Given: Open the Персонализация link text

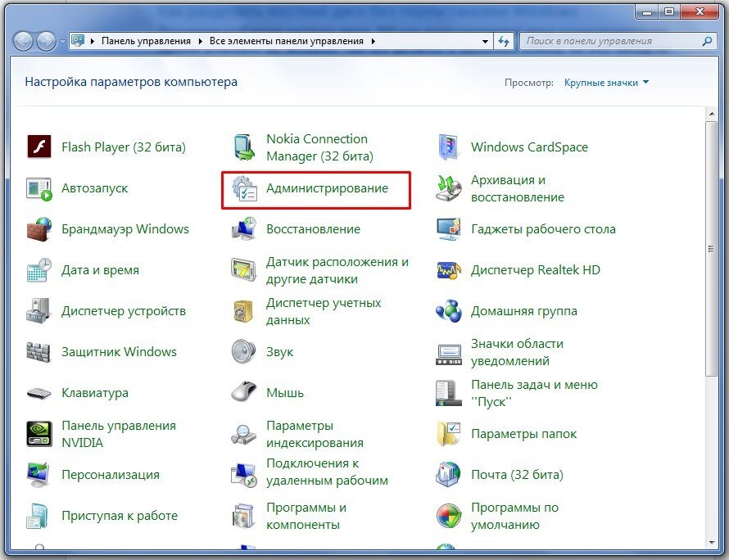Looking at the screenshot, I should click(111, 475).
